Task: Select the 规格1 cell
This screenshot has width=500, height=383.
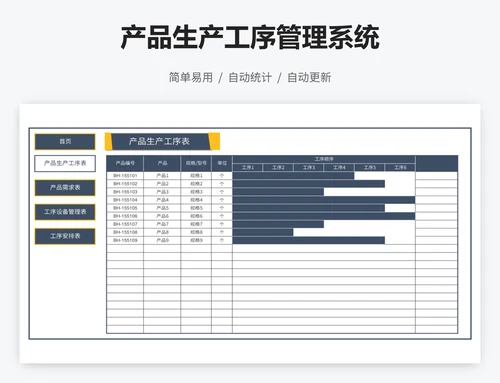Action: click(x=196, y=176)
